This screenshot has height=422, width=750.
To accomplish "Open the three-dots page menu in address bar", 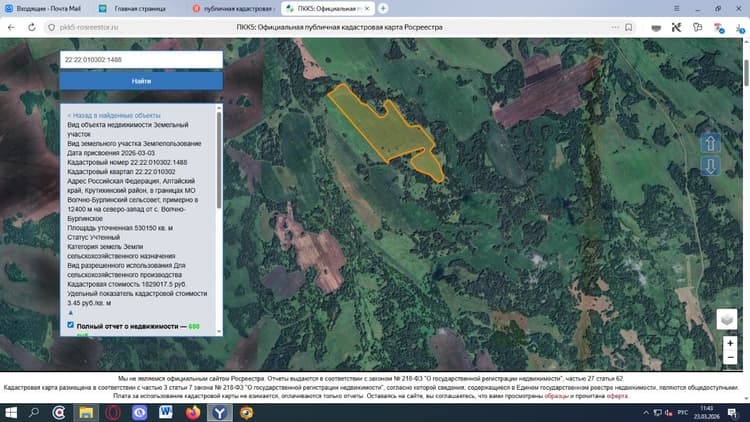I will (x=615, y=27).
